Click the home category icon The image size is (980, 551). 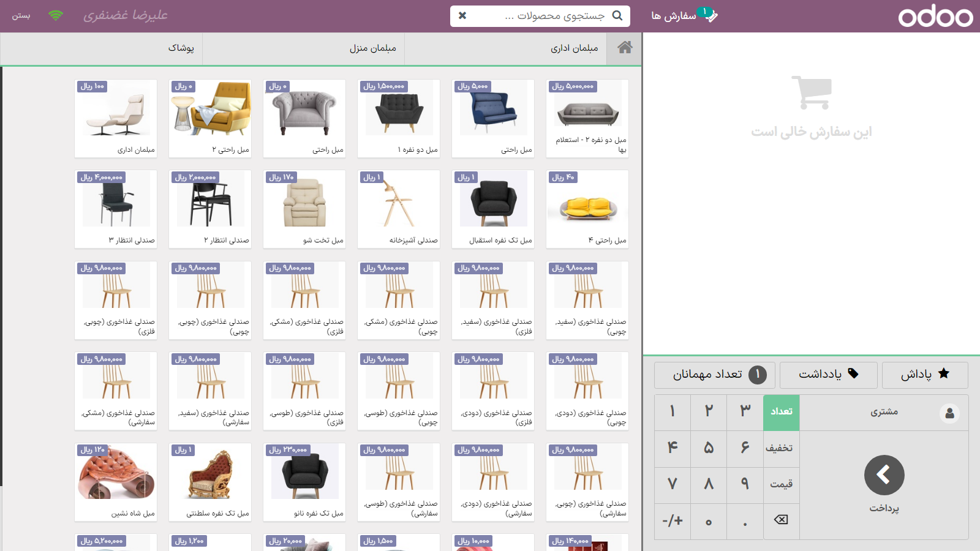pos(624,48)
